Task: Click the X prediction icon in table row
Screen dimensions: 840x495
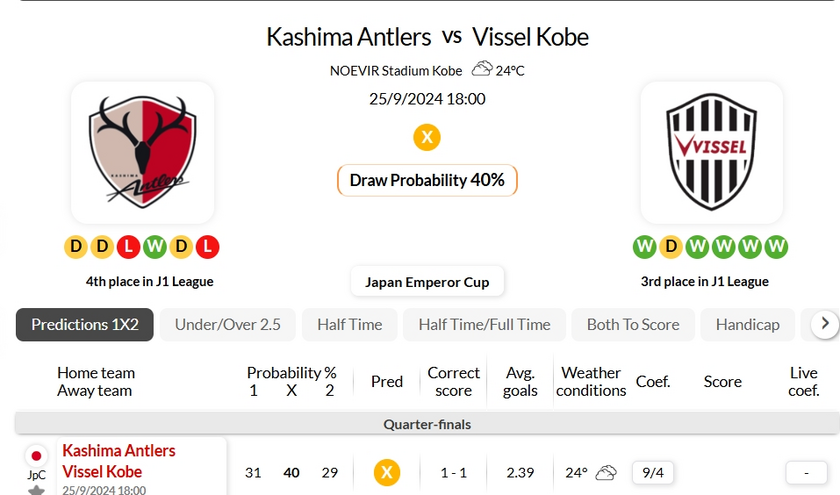Action: point(387,472)
